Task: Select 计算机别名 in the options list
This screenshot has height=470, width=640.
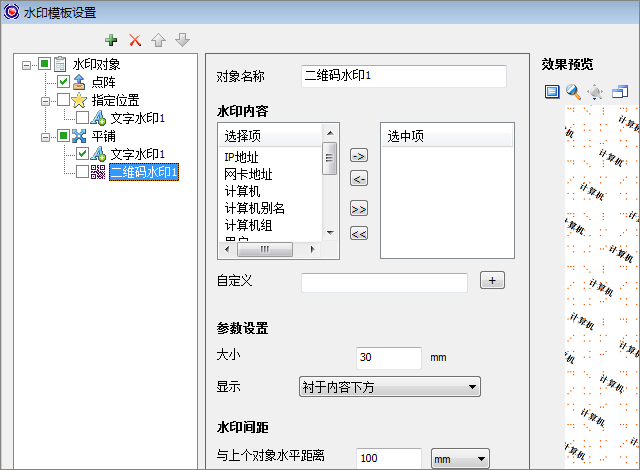Action: pyautogui.click(x=254, y=208)
